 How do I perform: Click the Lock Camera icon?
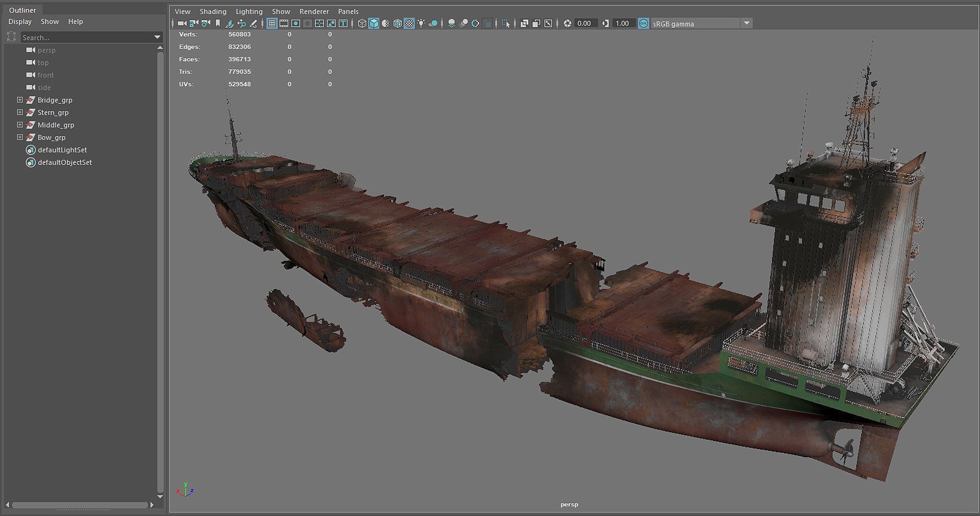point(194,23)
